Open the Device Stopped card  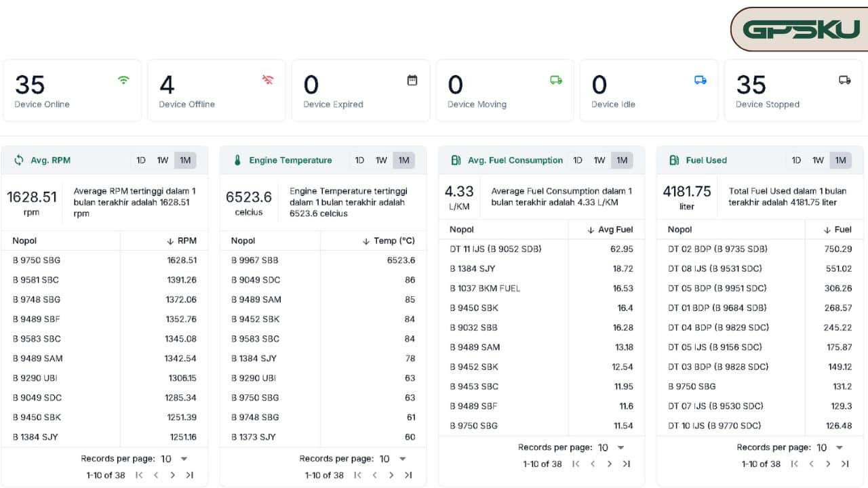[793, 90]
